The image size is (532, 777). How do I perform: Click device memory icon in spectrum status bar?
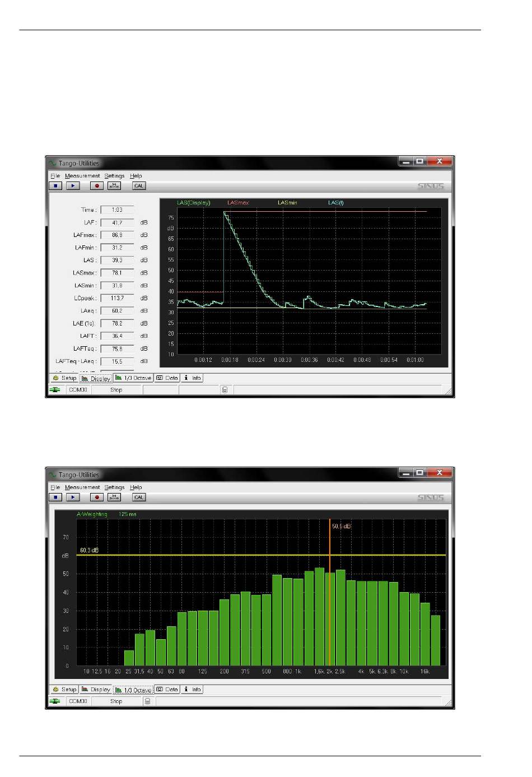[x=147, y=701]
